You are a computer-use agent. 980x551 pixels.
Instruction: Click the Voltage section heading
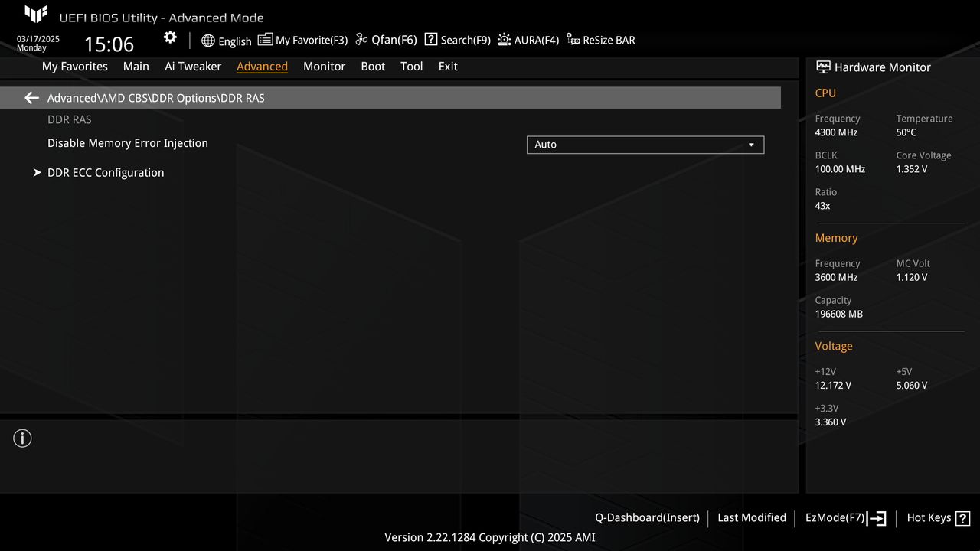(834, 346)
